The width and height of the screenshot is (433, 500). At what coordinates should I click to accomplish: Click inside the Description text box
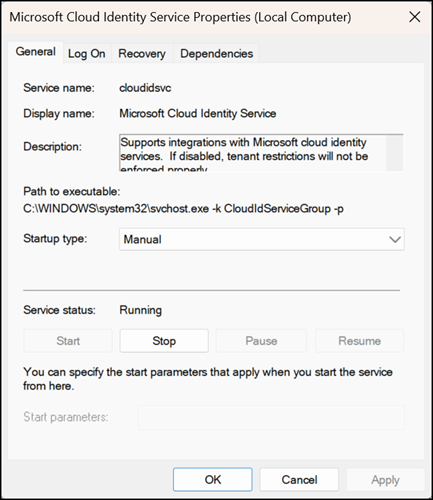click(x=253, y=153)
